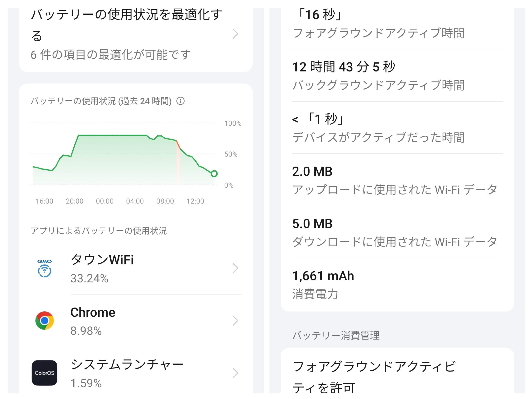Open バッテリーの使用状況を最適化する
This screenshot has width=532, height=399.
126,24
